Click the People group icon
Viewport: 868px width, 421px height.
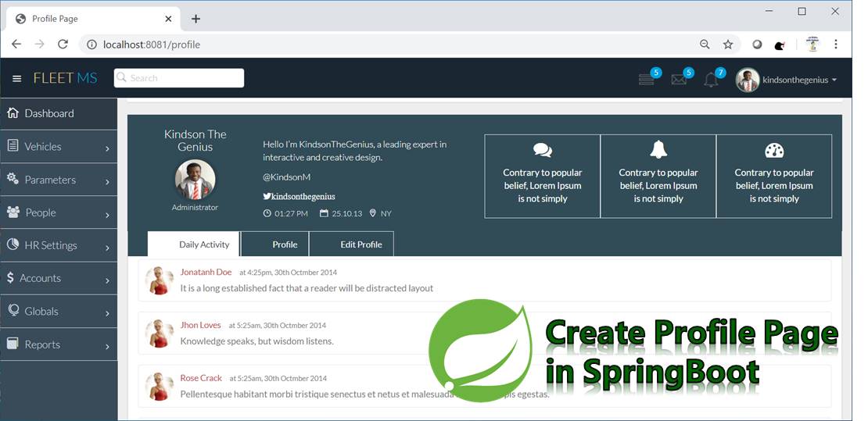coord(13,212)
